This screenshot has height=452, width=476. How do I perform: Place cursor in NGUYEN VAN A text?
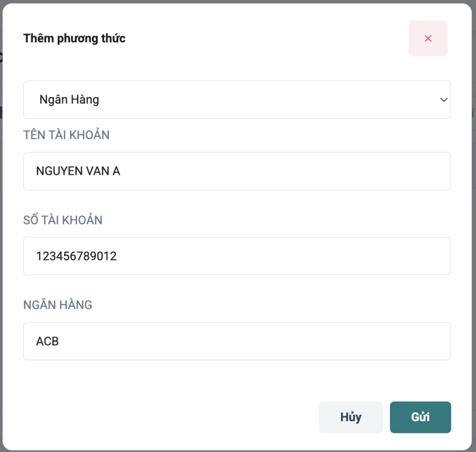coord(78,171)
